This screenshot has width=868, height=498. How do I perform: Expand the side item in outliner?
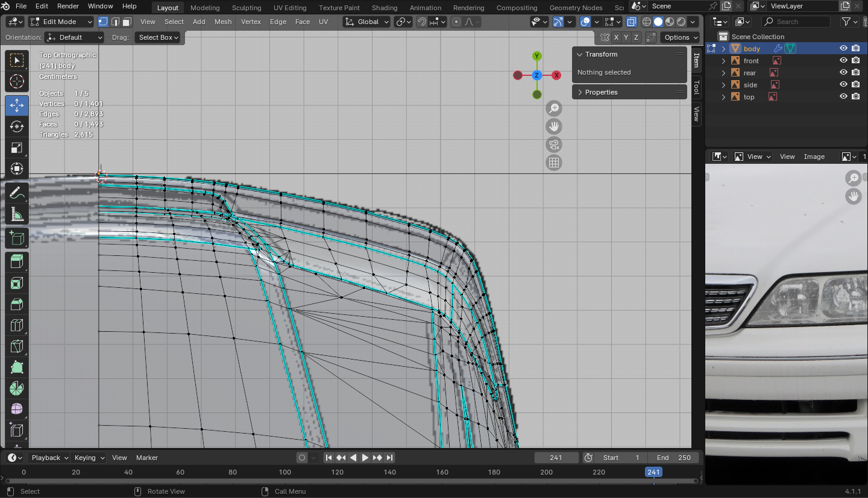click(x=724, y=85)
